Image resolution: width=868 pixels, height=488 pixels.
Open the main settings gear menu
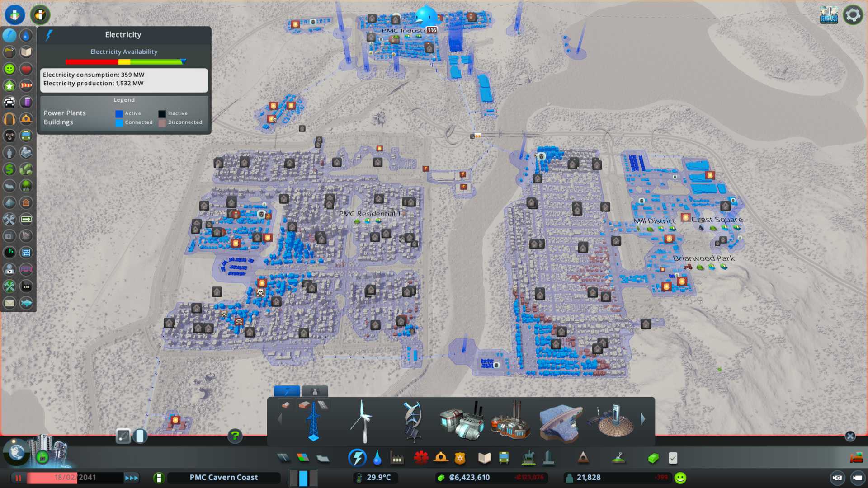(x=853, y=15)
